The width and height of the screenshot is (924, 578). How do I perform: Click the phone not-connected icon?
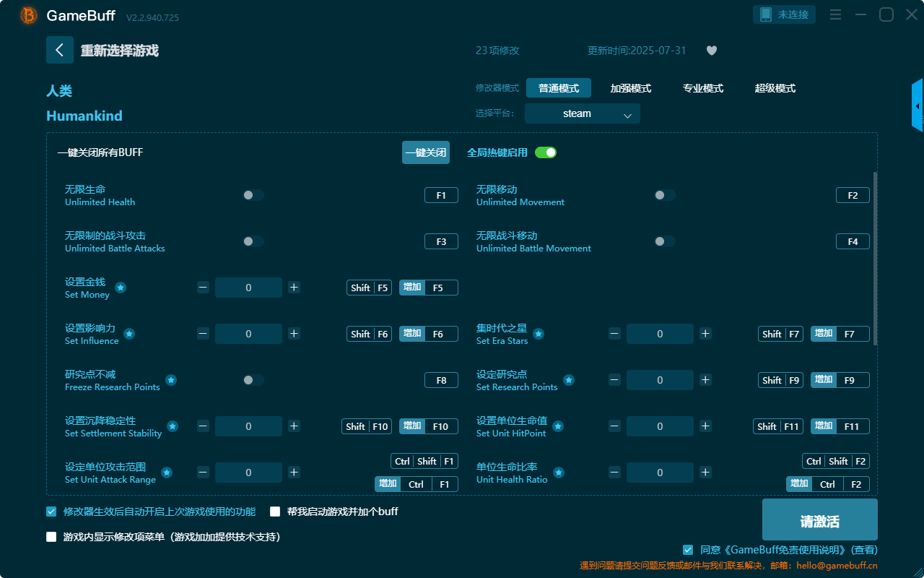pyautogui.click(x=766, y=14)
